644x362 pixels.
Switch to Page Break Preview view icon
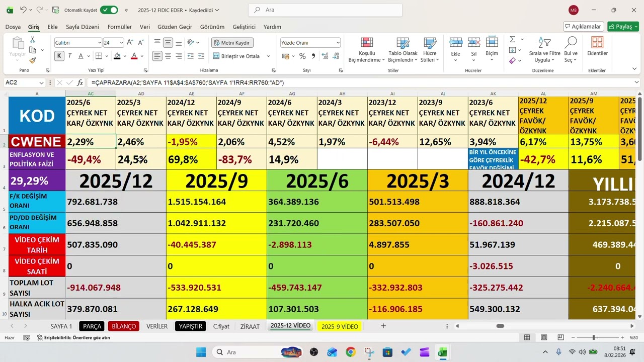(560, 337)
